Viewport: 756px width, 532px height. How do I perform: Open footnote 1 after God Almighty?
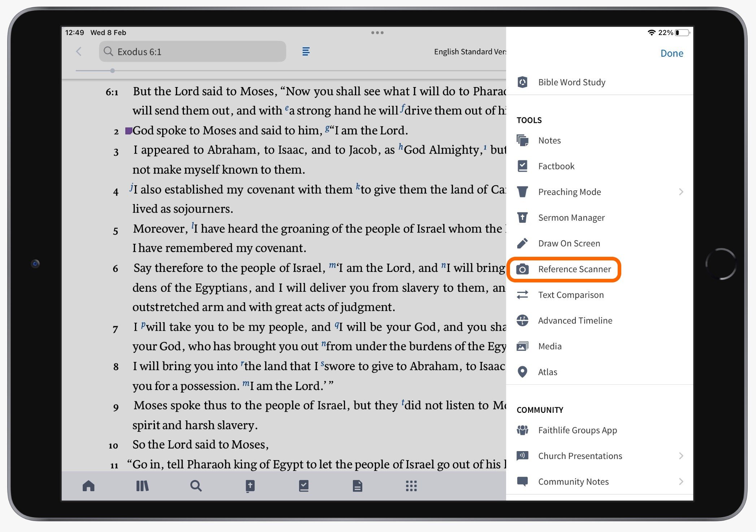pyautogui.click(x=485, y=147)
